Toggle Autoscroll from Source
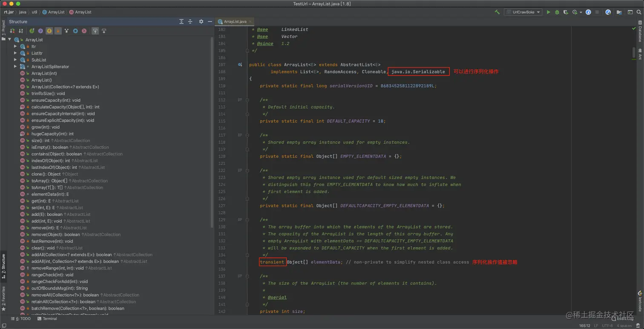This screenshot has width=644, height=329. coord(104,31)
